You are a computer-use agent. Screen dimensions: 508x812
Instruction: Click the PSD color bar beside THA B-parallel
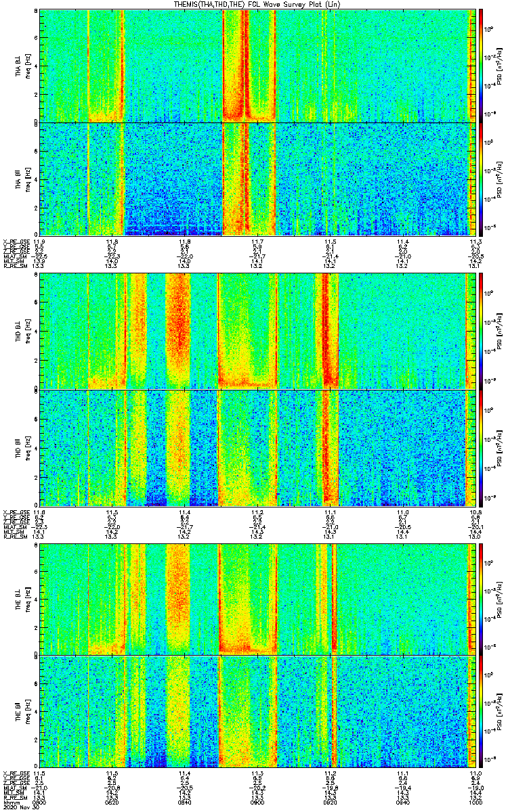pyautogui.click(x=482, y=179)
